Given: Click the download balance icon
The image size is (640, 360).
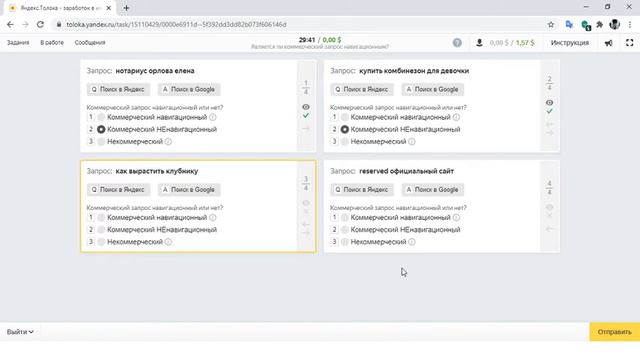Looking at the screenshot, I should coord(479,42).
